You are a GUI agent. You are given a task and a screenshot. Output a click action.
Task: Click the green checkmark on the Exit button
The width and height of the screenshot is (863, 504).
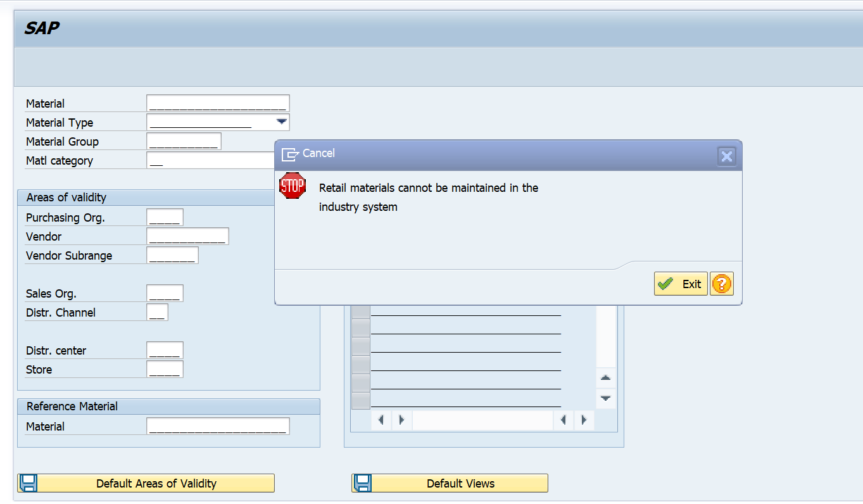(664, 284)
